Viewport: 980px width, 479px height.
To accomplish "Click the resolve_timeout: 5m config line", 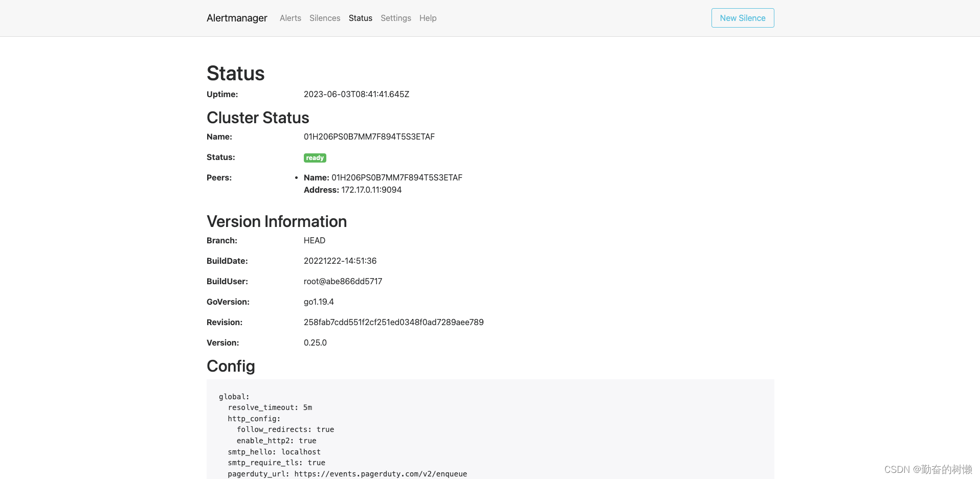I will [x=270, y=407].
